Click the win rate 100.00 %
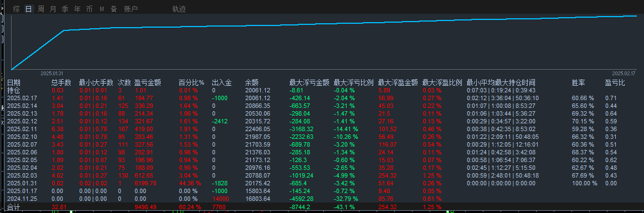Screen dimensions: 644x213 tap(584, 184)
